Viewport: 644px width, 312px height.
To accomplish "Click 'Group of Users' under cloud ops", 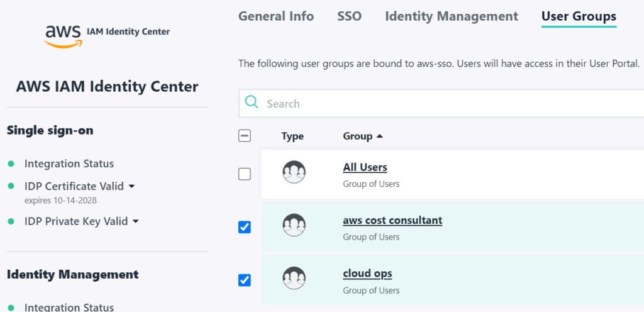I will pos(371,290).
